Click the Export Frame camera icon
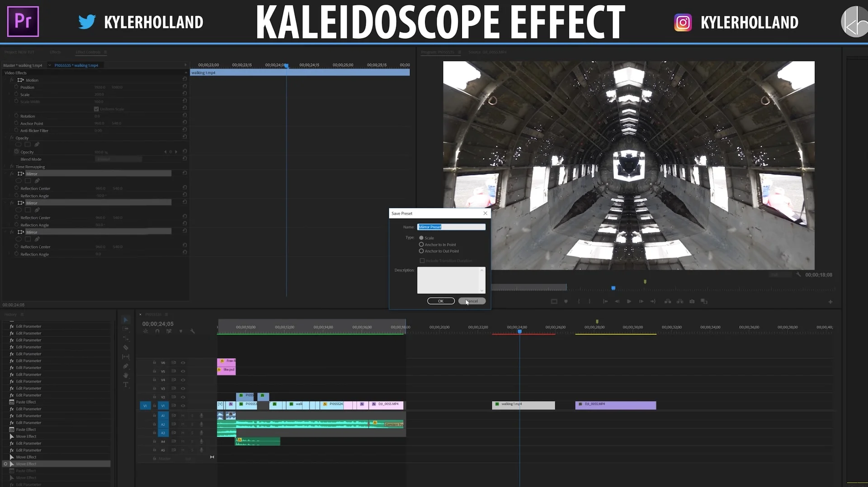This screenshot has height=487, width=868. pyautogui.click(x=692, y=301)
